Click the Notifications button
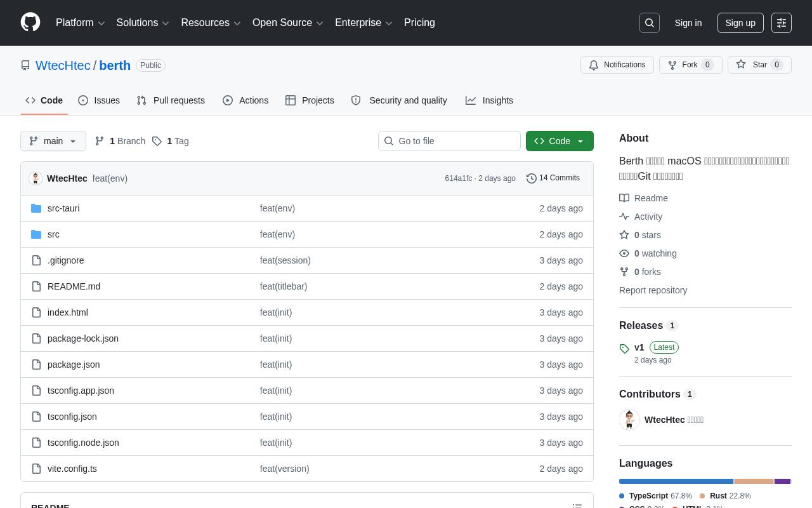The width and height of the screenshot is (812, 508). coord(617,65)
